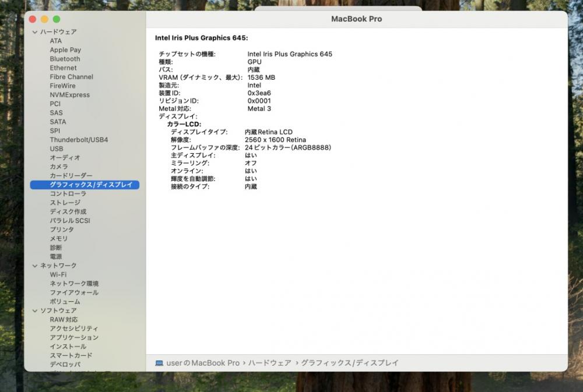Select the Metal 3 value
Screen dimensions: 583x392
259,109
